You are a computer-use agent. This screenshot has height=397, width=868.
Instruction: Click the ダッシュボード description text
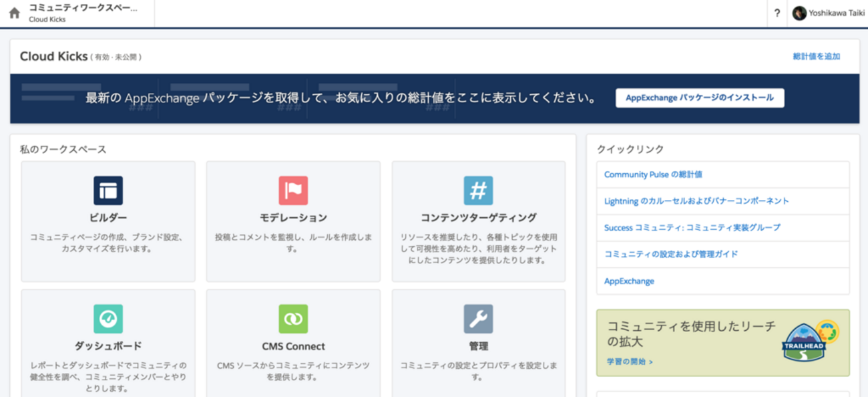[108, 377]
